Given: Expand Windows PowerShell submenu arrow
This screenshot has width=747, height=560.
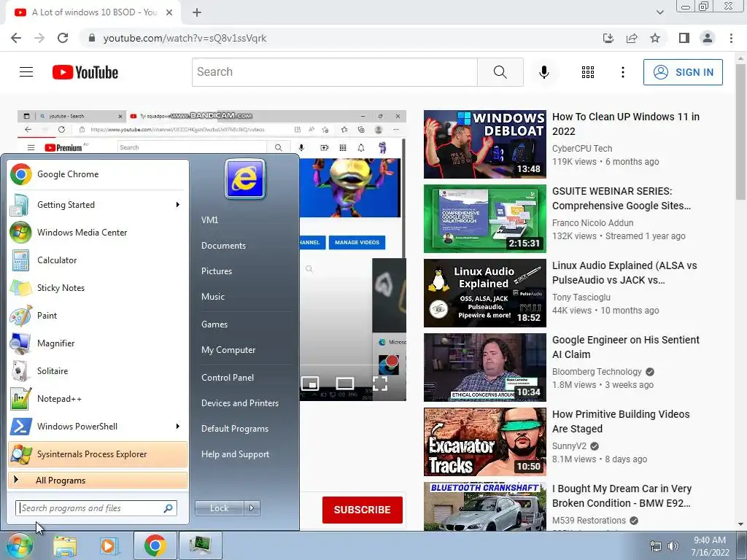Looking at the screenshot, I should tap(178, 426).
